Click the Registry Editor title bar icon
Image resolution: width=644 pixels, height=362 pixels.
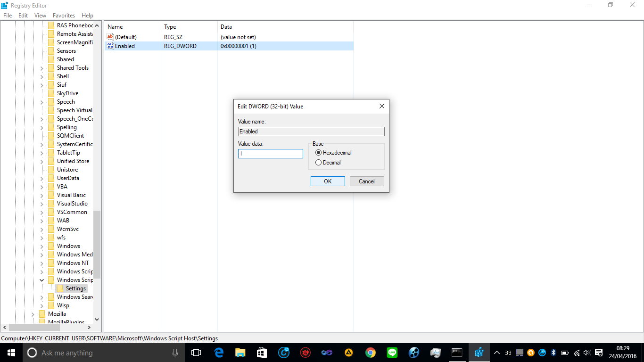5,5
